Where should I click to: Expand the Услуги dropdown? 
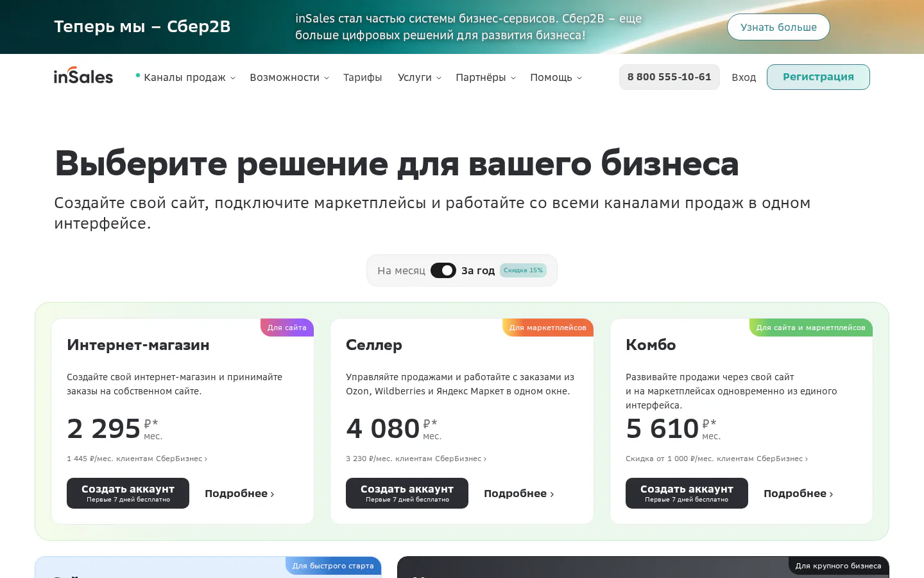(420, 78)
